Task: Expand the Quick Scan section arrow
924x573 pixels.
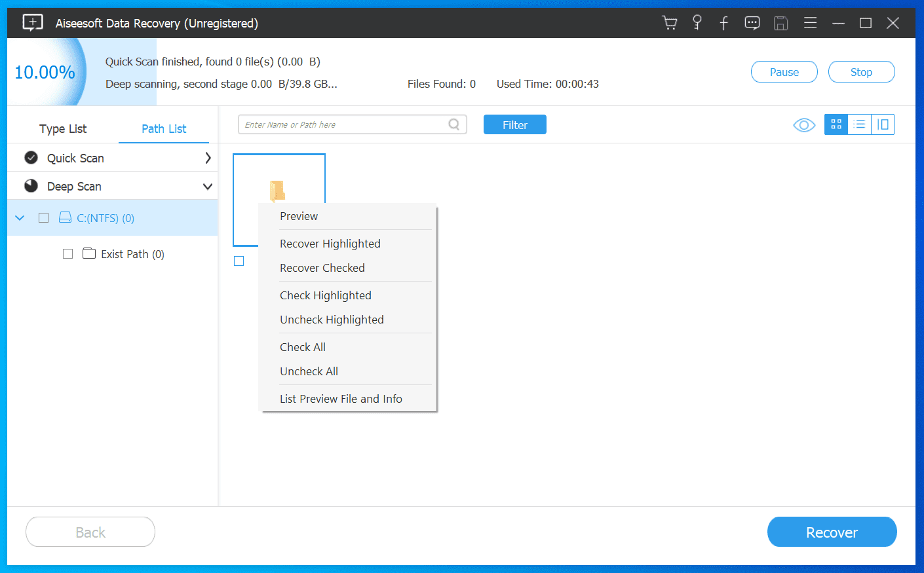Action: tap(208, 158)
